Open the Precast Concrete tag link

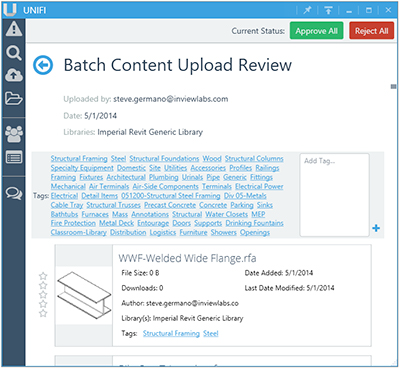coord(170,205)
